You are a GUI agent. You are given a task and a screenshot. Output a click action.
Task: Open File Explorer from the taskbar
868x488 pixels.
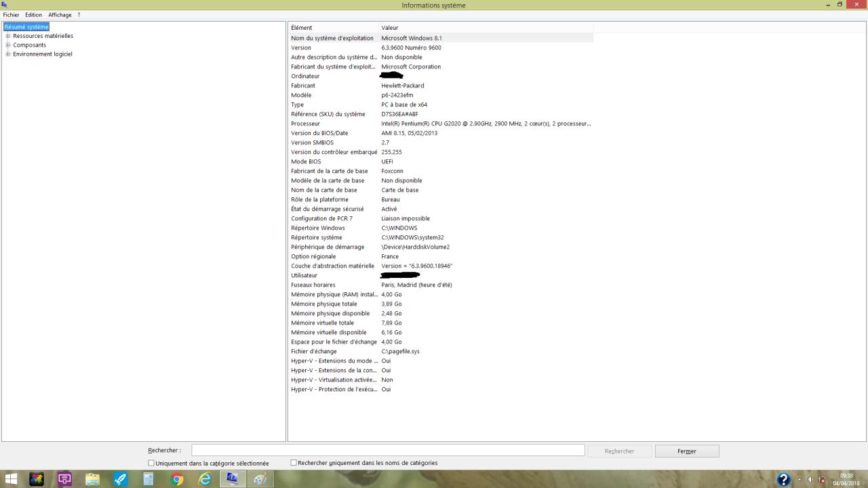92,479
